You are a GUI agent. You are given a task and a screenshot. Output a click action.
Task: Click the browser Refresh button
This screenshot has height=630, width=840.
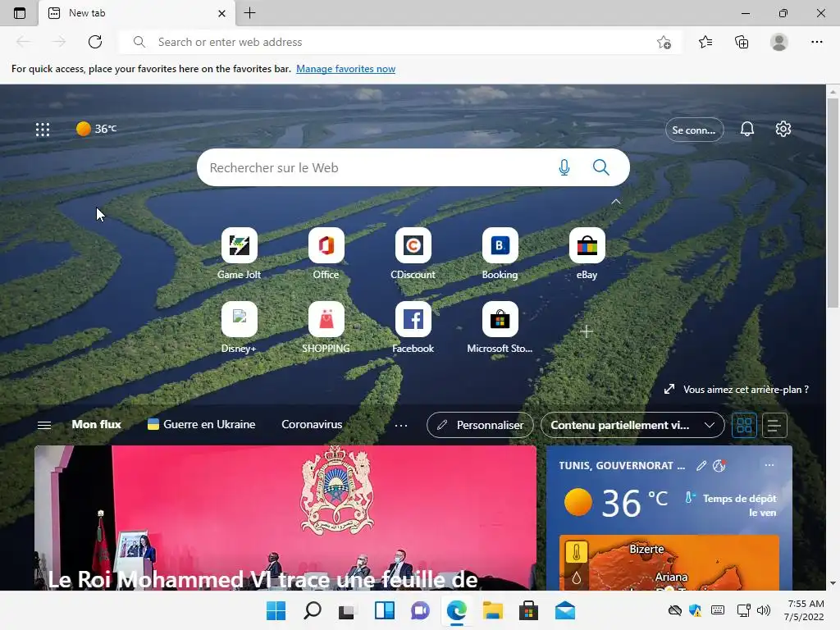coord(95,42)
